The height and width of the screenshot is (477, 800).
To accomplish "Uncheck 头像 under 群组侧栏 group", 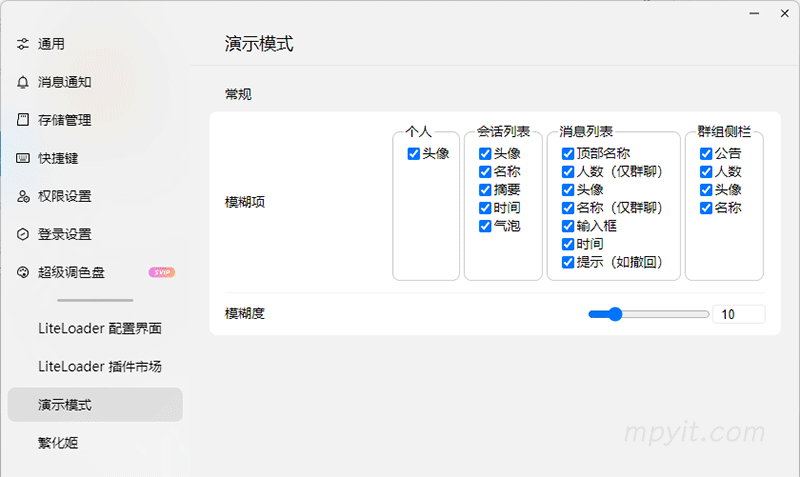I will pyautogui.click(x=706, y=190).
